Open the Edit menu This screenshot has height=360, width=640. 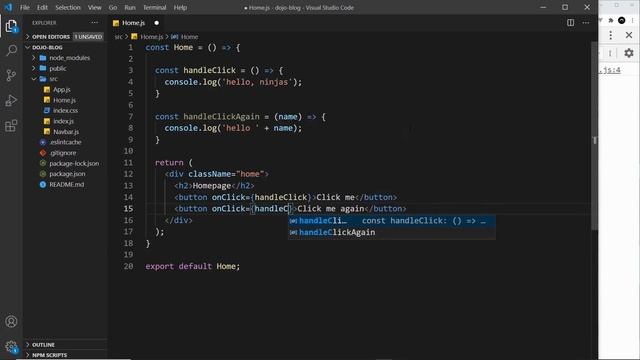pyautogui.click(x=42, y=7)
